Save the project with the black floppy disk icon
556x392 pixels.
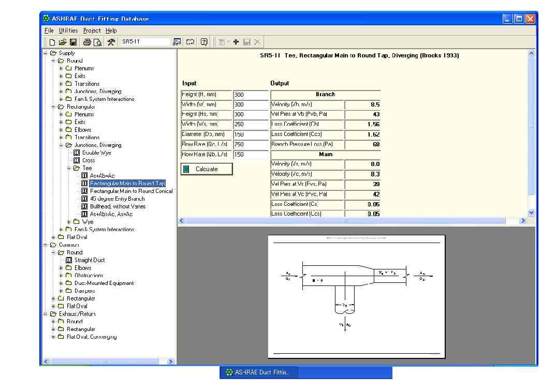click(x=74, y=42)
